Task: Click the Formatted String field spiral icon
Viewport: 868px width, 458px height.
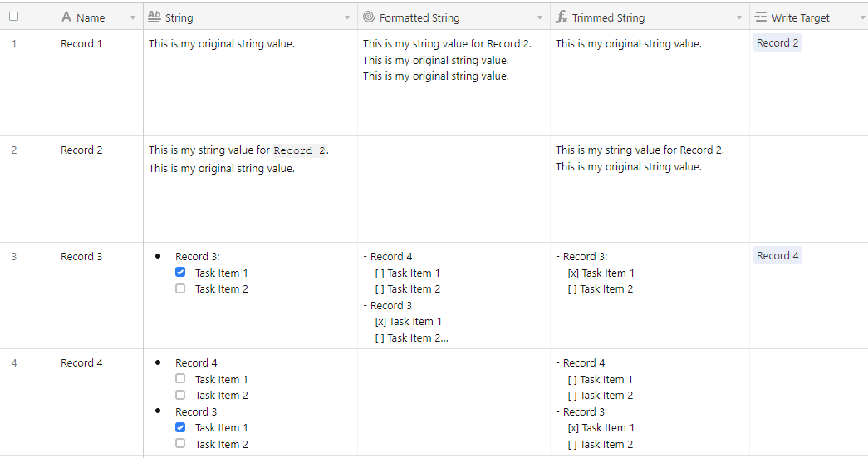Action: pyautogui.click(x=370, y=17)
